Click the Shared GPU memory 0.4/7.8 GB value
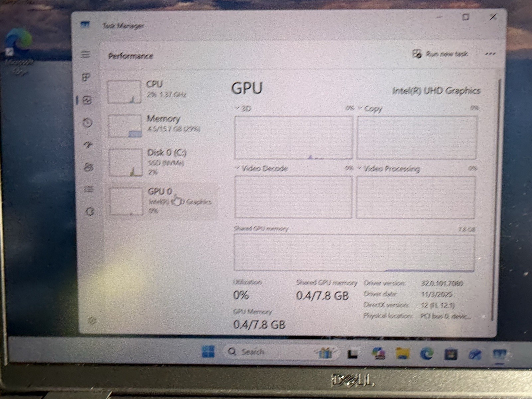 pos(322,295)
